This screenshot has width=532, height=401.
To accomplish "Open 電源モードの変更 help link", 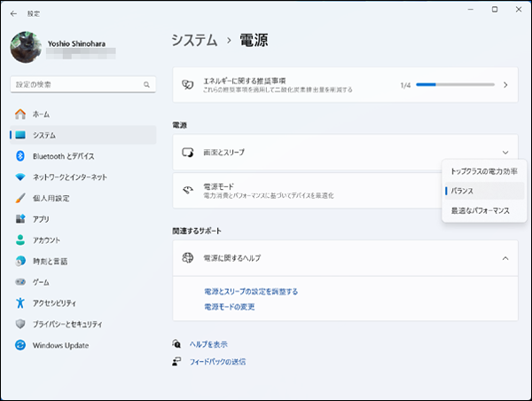I will pos(229,307).
